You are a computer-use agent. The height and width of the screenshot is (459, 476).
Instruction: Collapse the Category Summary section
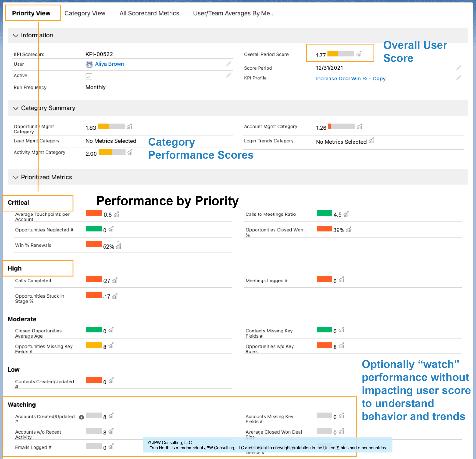click(x=16, y=108)
